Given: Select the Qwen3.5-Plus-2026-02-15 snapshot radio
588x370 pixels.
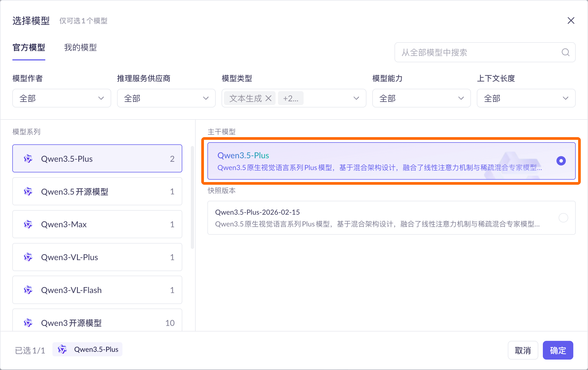Looking at the screenshot, I should pos(563,218).
